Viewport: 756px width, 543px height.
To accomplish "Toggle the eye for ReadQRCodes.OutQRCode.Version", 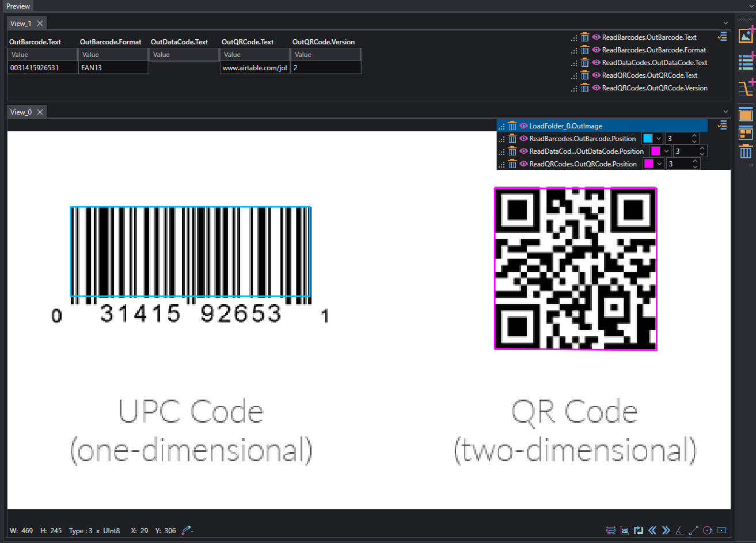I will tap(597, 88).
